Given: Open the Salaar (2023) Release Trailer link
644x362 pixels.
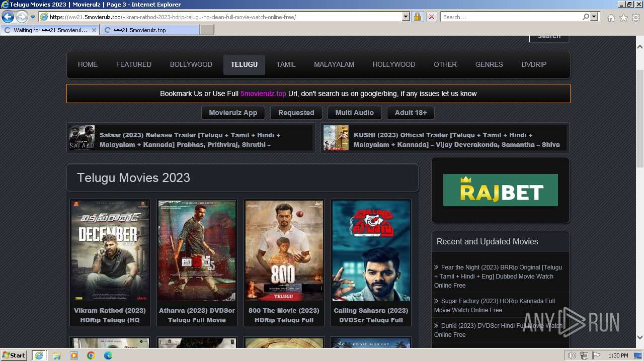Looking at the screenshot, I should 190,140.
